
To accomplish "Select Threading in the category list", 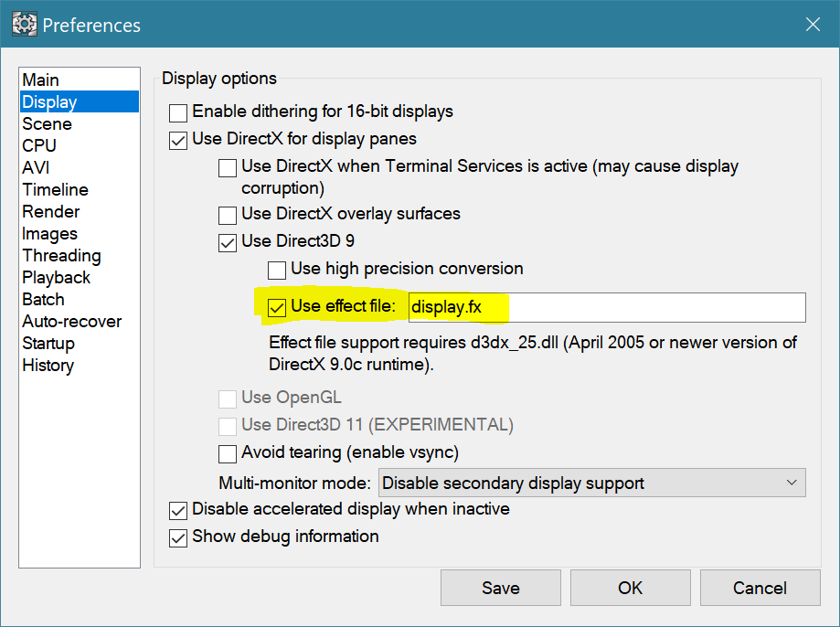I will tap(61, 256).
